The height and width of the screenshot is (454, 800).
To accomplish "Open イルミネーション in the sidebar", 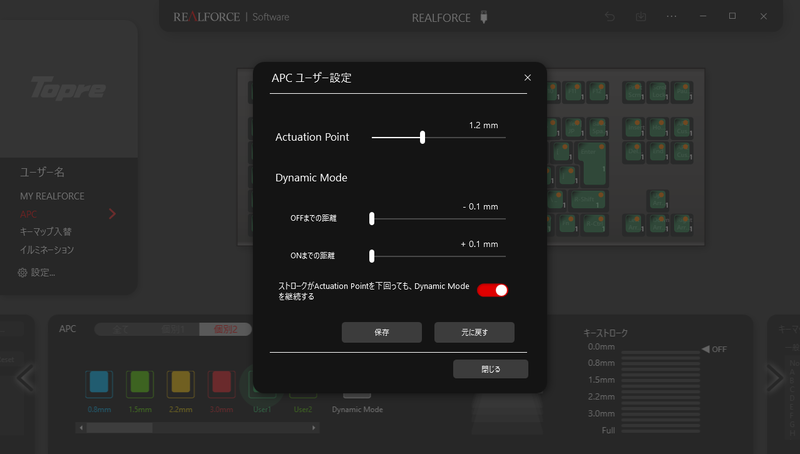I will point(46,249).
